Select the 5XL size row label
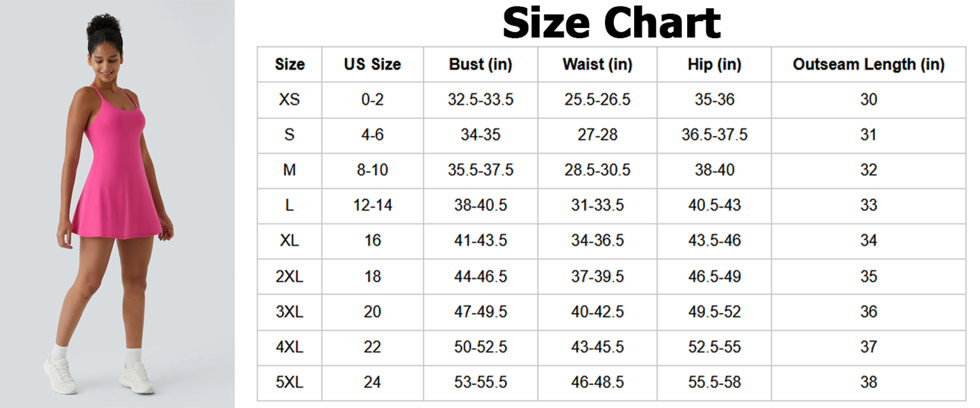Viewport: 980px width, 408px height. point(290,382)
